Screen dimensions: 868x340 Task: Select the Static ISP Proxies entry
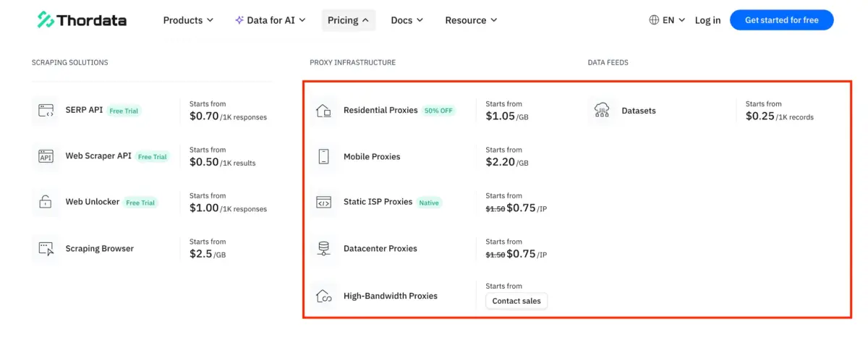pyautogui.click(x=378, y=202)
